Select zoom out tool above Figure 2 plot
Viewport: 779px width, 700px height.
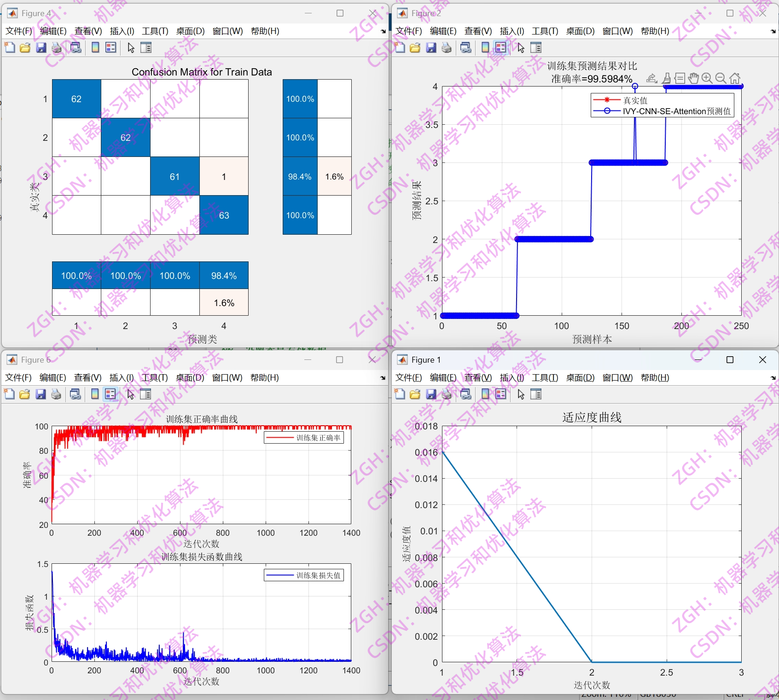pyautogui.click(x=721, y=78)
